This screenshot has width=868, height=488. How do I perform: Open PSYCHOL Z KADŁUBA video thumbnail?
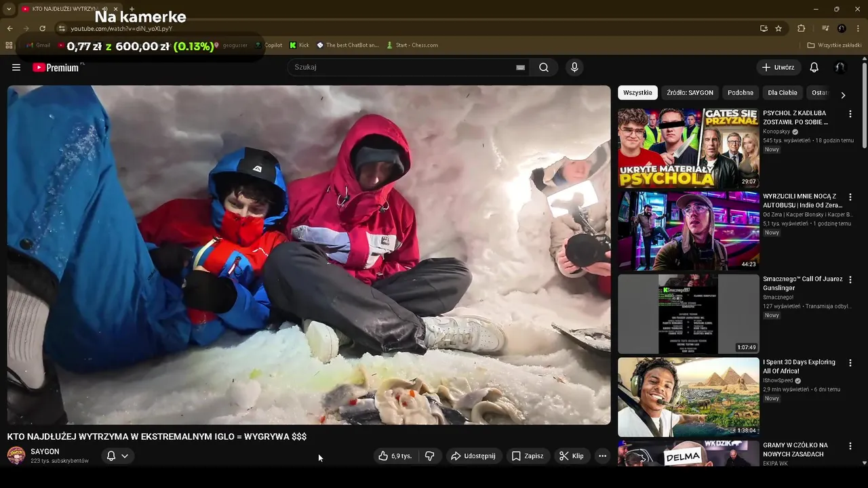point(688,148)
